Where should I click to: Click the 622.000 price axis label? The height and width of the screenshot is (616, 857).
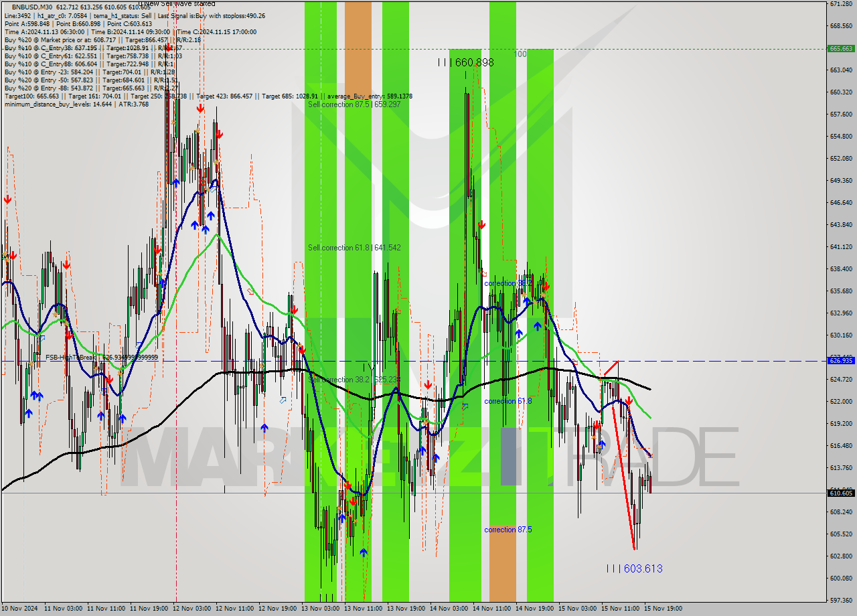coord(841,401)
